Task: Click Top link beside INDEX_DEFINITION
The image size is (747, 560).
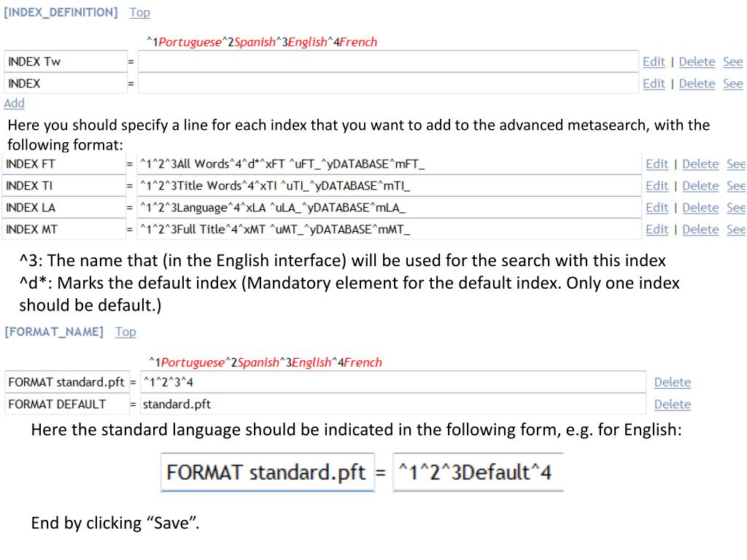Action: 139,12
